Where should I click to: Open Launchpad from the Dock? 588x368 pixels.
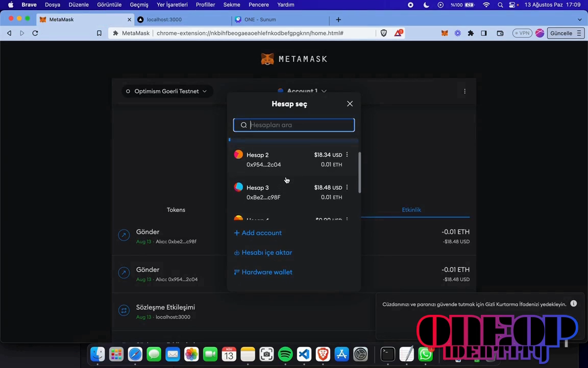(116, 354)
